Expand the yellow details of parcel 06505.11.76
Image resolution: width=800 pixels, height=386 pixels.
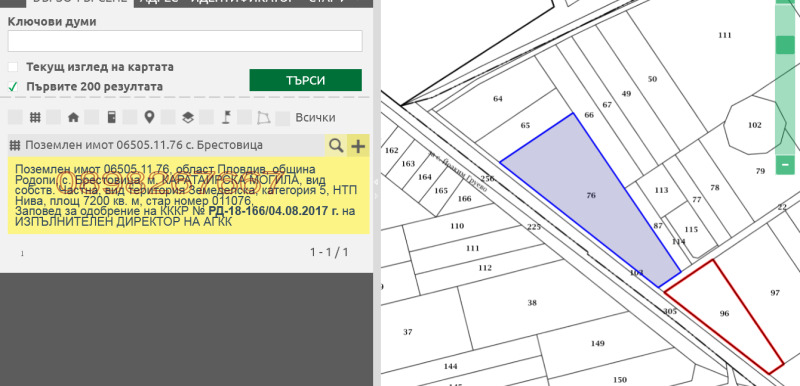[x=189, y=196]
